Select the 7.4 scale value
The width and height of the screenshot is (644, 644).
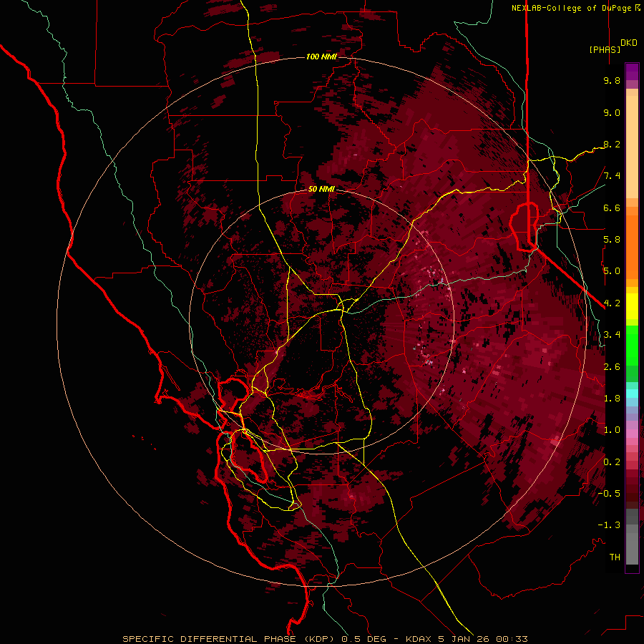(612, 176)
